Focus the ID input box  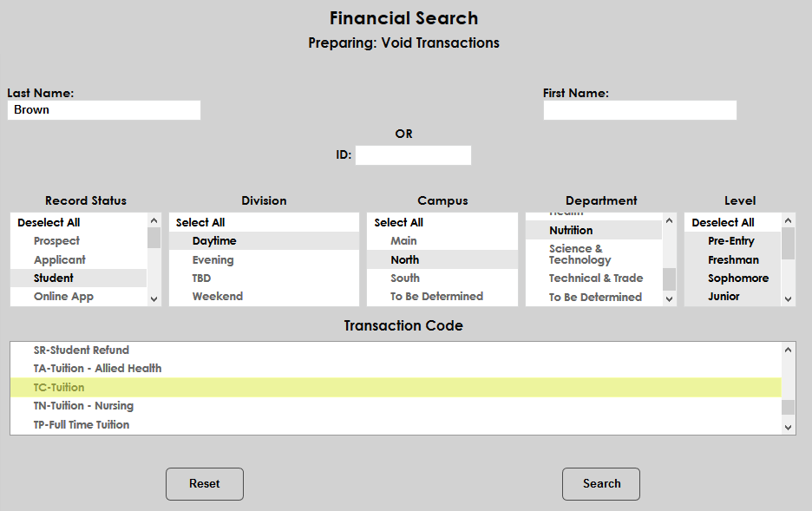coord(413,155)
